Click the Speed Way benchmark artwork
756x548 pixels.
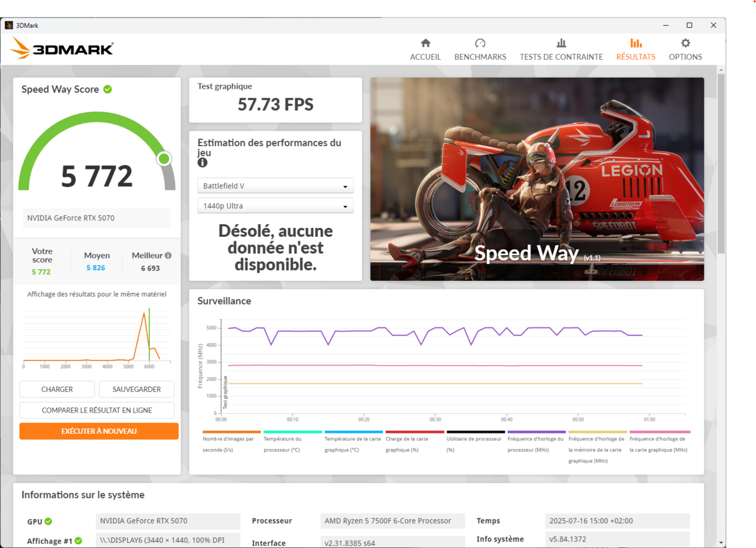(537, 179)
